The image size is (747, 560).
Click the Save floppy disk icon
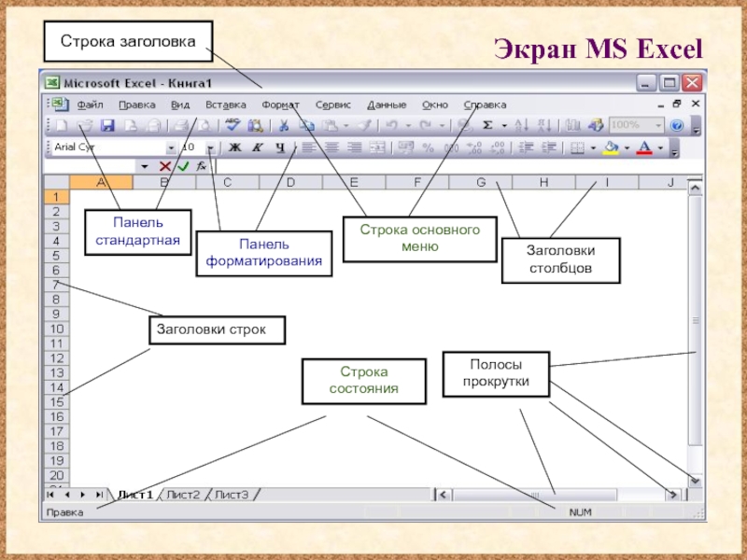107,125
